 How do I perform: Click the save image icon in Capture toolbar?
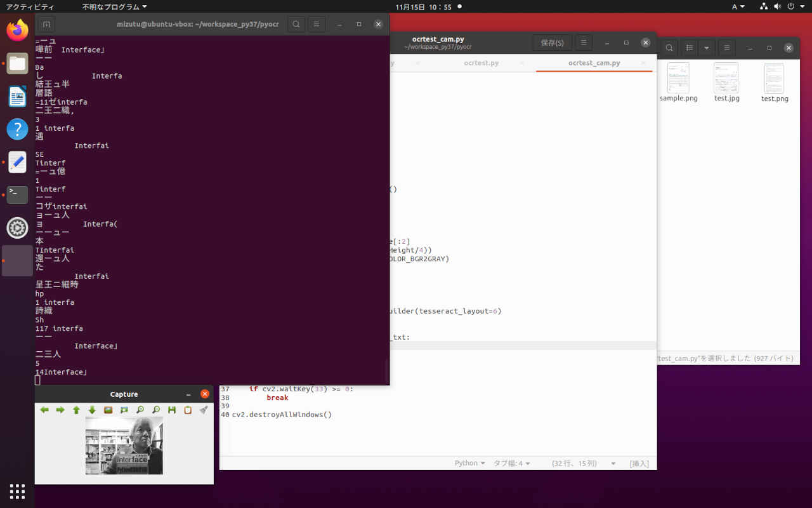[x=172, y=410]
